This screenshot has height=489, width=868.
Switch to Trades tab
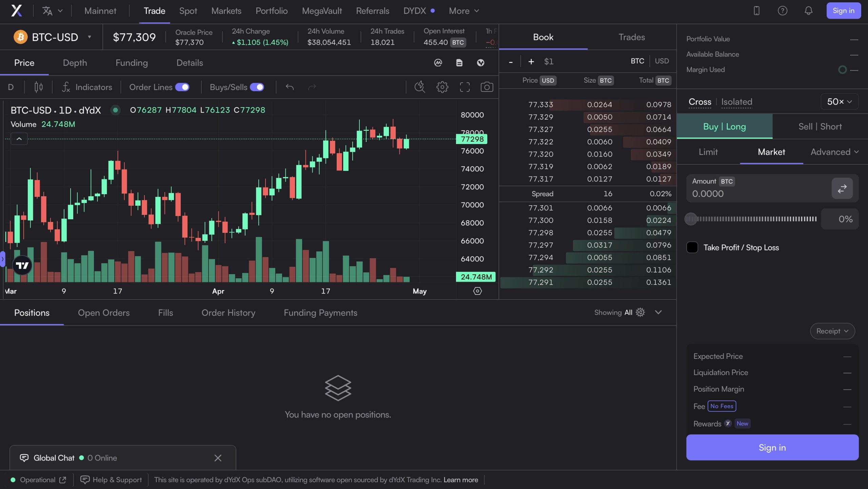pyautogui.click(x=631, y=37)
